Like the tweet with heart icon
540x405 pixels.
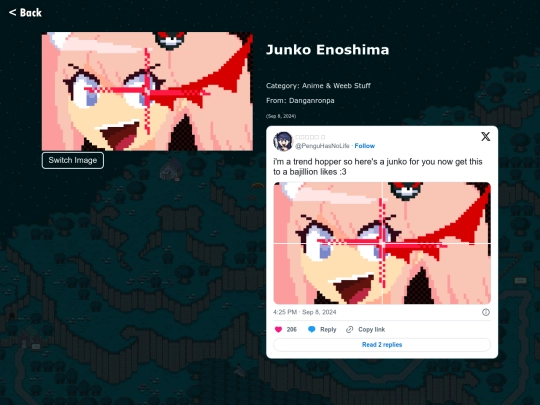[278, 330]
